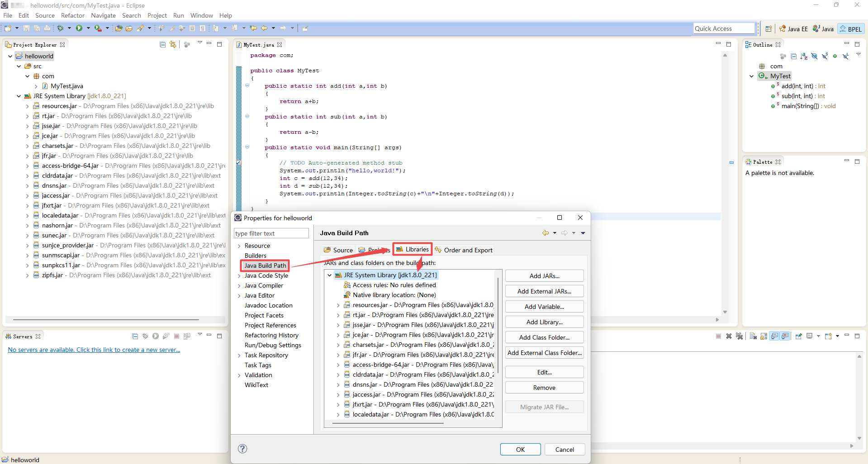The image size is (868, 464).
Task: Click Project Explorer horizontal scrollbar
Action: click(x=106, y=320)
